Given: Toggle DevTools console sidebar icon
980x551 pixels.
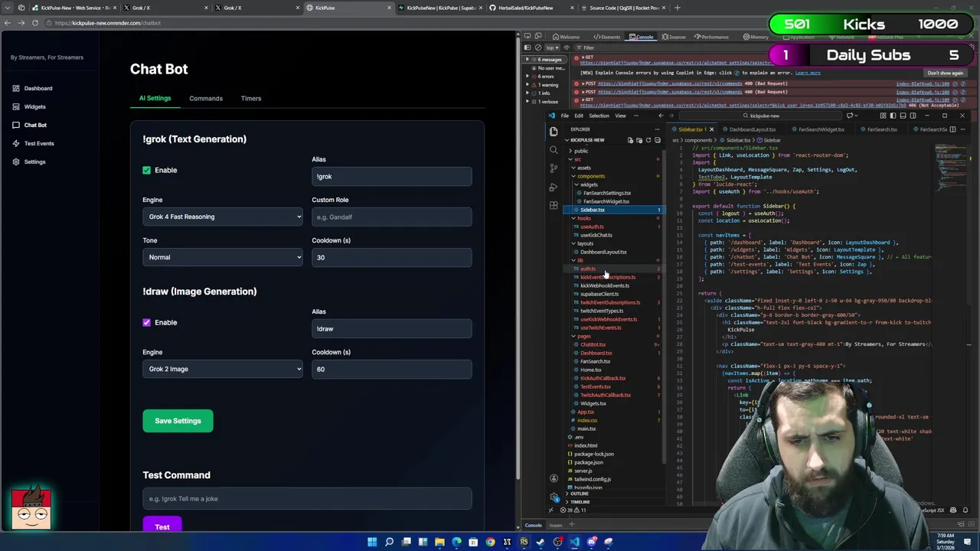Looking at the screenshot, I should pyautogui.click(x=527, y=47).
